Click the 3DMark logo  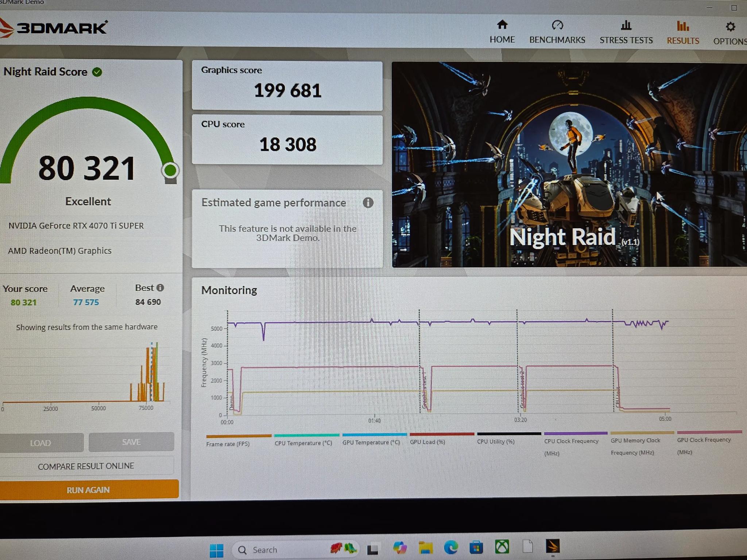point(54,28)
